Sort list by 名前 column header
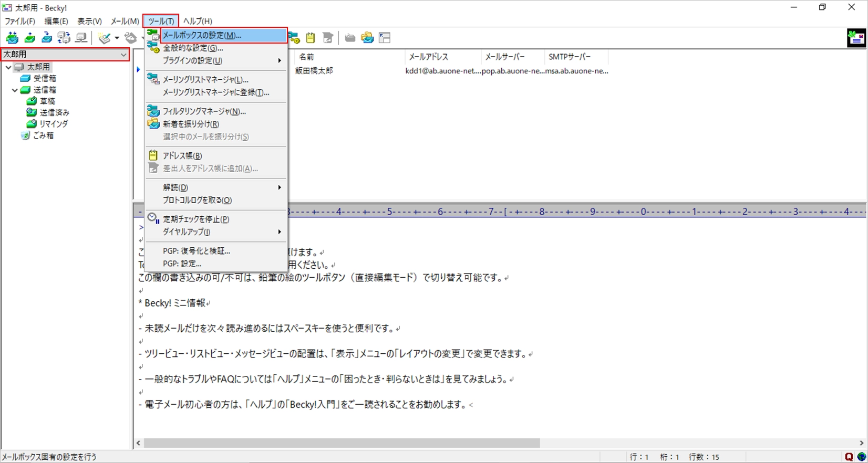This screenshot has height=463, width=868. pyautogui.click(x=349, y=57)
